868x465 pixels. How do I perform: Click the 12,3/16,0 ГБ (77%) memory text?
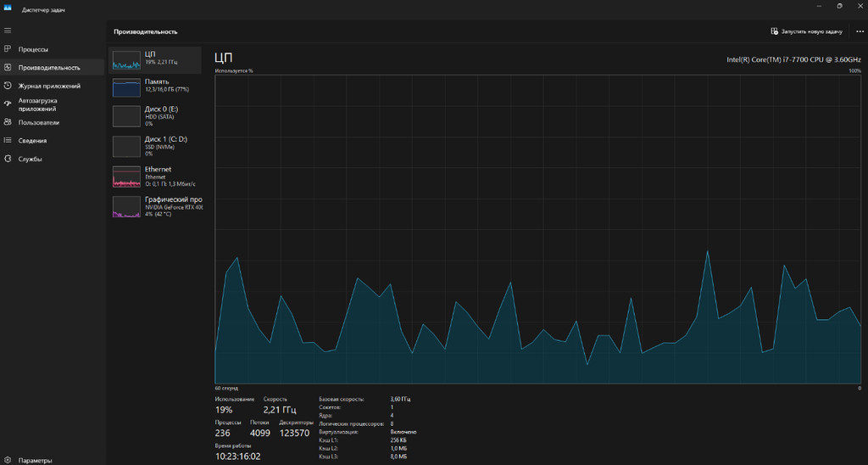[x=167, y=89]
